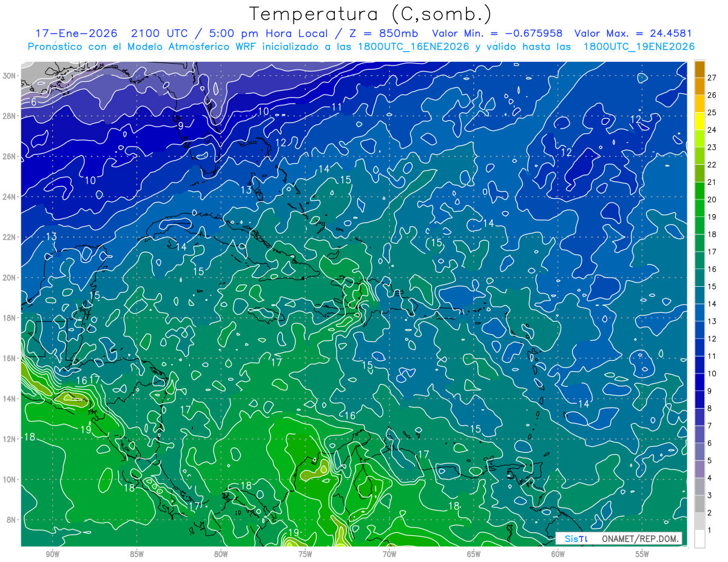The image size is (728, 562).
Task: Click the white swatch below 1 on color scale
Action: click(x=699, y=539)
